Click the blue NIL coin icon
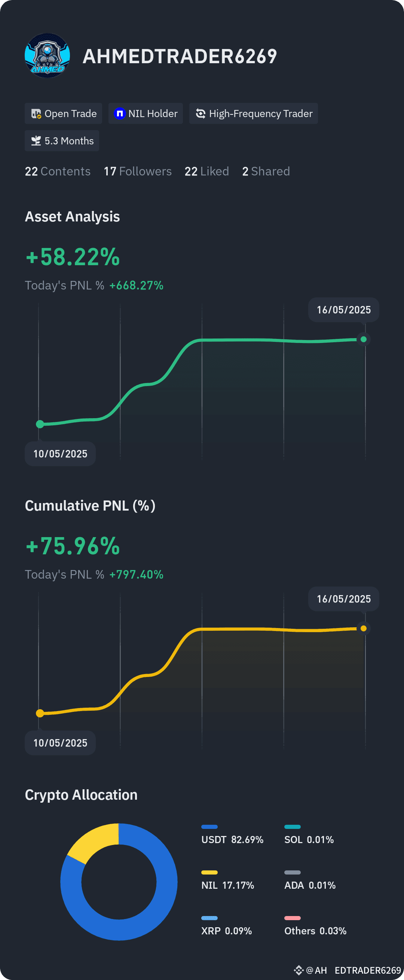The height and width of the screenshot is (980, 404). point(119,113)
